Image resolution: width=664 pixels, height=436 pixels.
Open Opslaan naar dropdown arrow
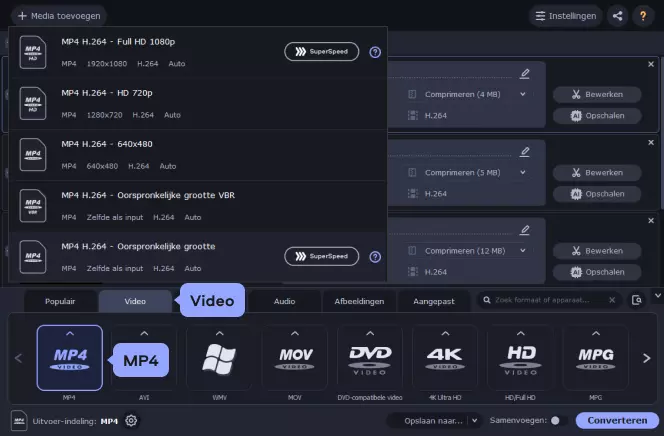point(475,421)
